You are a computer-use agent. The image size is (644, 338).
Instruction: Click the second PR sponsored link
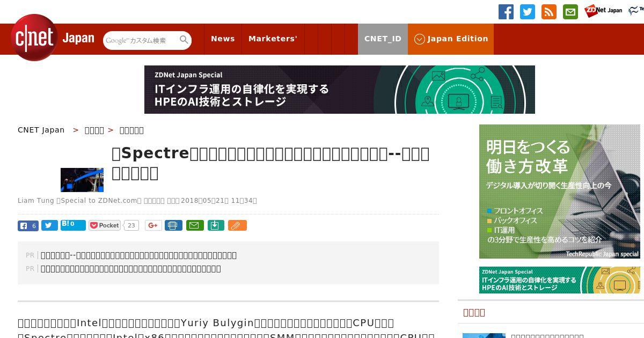click(x=131, y=269)
